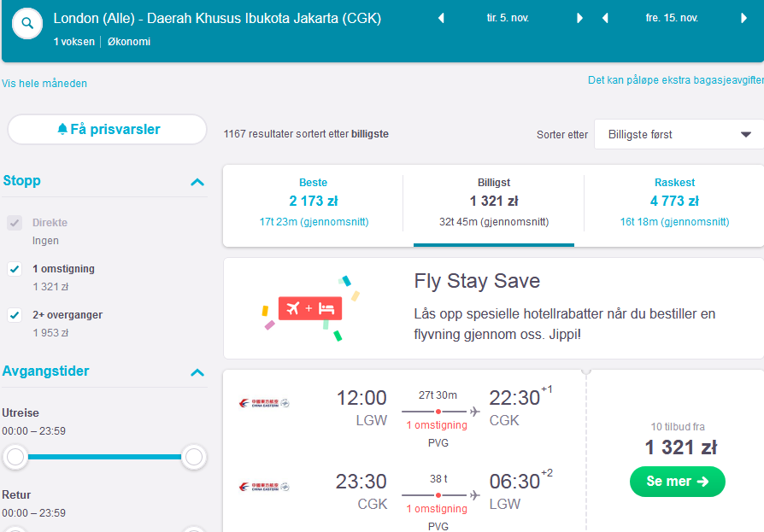This screenshot has height=532, width=764.
Task: Go to next departure date after 5. nov.
Action: point(579,19)
